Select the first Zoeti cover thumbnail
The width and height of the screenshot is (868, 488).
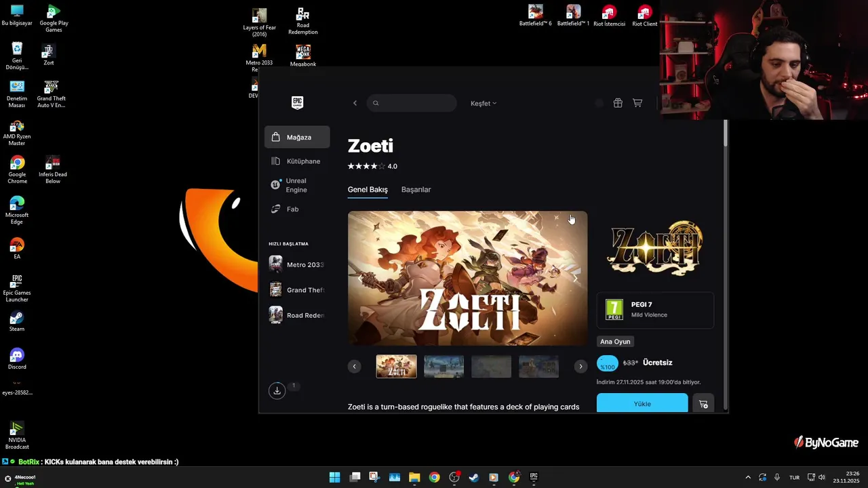click(x=397, y=367)
